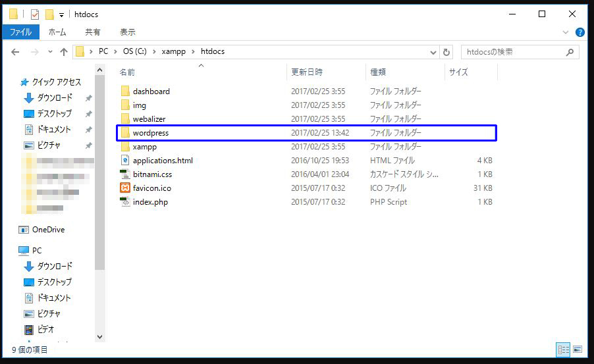This screenshot has height=364, width=594.
Task: Click the dashboard folder name
Action: pos(151,91)
